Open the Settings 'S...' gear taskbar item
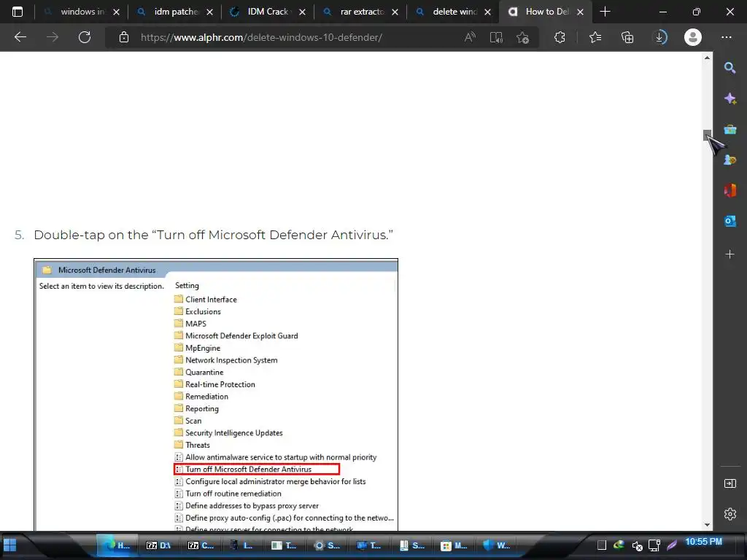The width and height of the screenshot is (747, 560). point(327,545)
